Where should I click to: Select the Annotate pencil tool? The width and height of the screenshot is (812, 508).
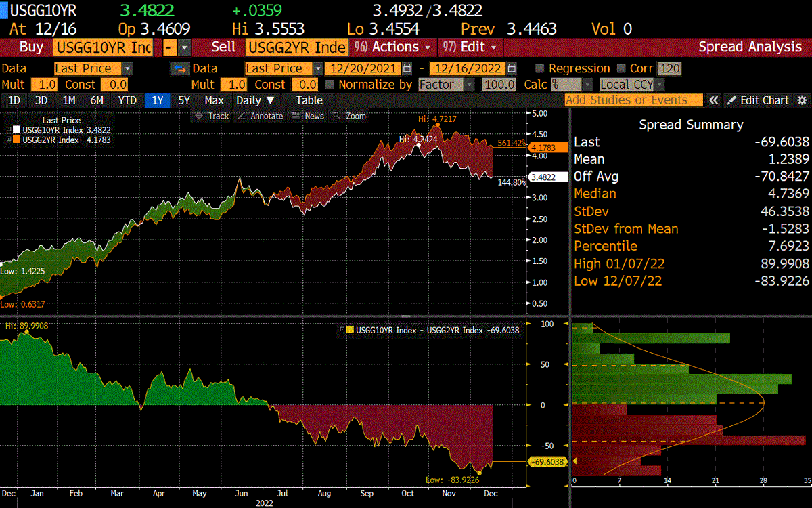[x=261, y=116]
